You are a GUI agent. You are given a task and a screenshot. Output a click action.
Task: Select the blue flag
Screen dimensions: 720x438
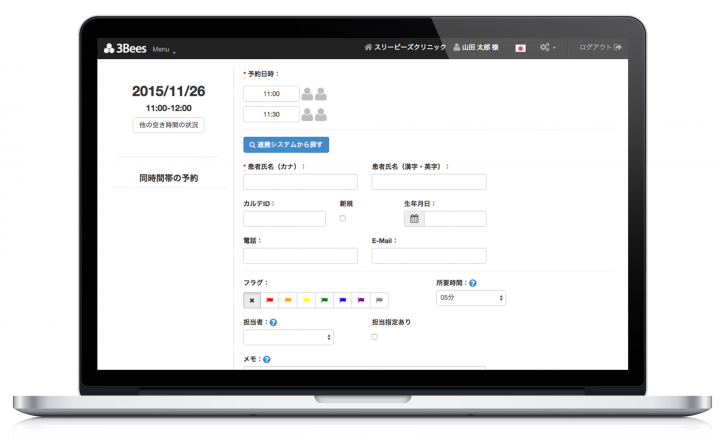coord(343,300)
